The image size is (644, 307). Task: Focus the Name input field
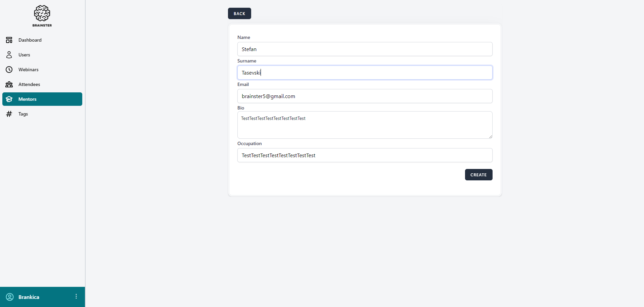(365, 49)
